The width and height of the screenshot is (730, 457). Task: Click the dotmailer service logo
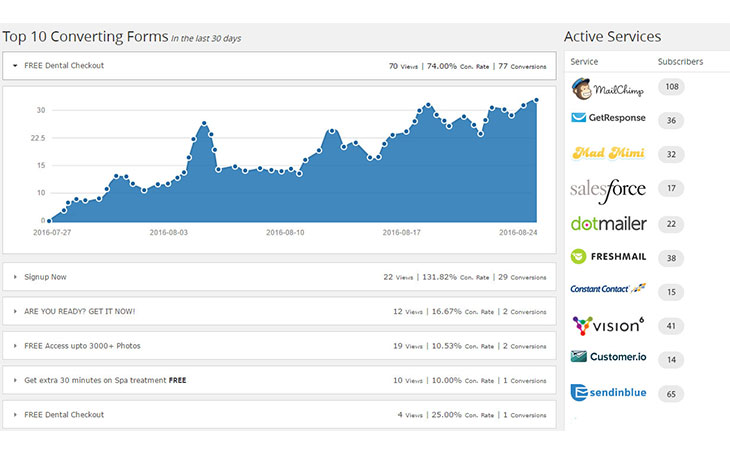[608, 224]
